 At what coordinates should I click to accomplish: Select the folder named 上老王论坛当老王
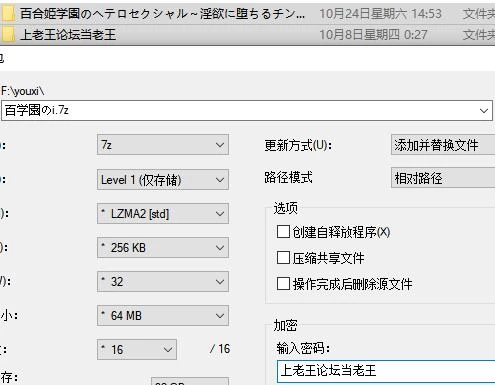(x=68, y=35)
